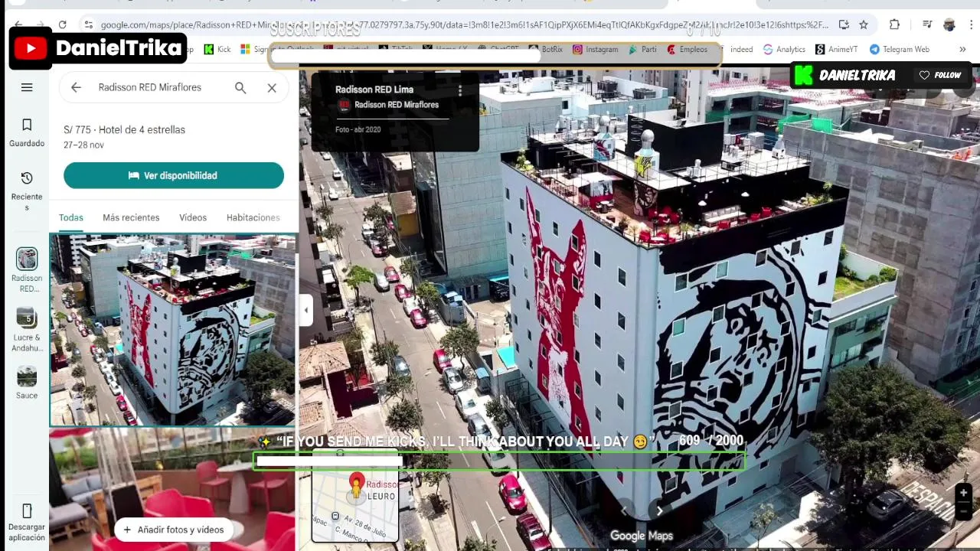
Task: Open Instagram bookmark
Action: pyautogui.click(x=595, y=49)
